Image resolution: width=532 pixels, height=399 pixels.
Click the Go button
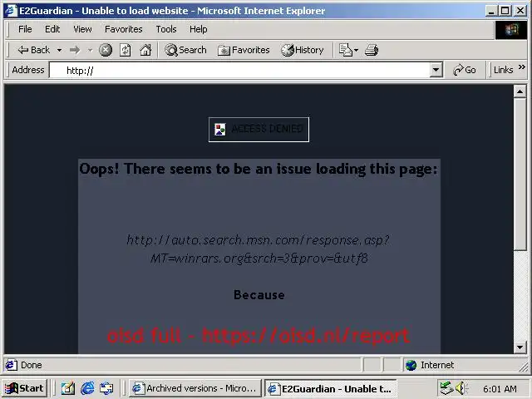click(x=465, y=70)
